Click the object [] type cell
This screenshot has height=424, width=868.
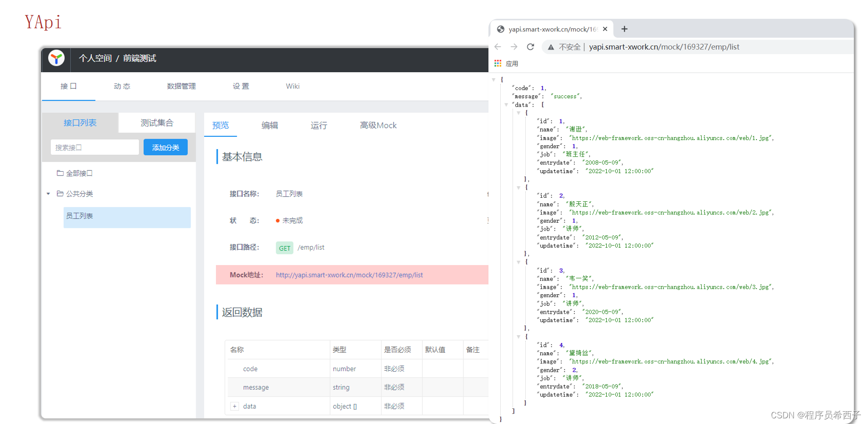[345, 406]
